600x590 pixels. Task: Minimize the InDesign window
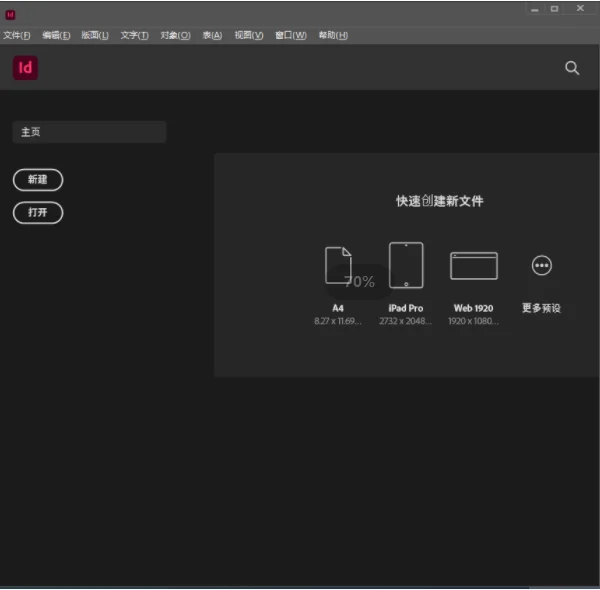[x=535, y=9]
